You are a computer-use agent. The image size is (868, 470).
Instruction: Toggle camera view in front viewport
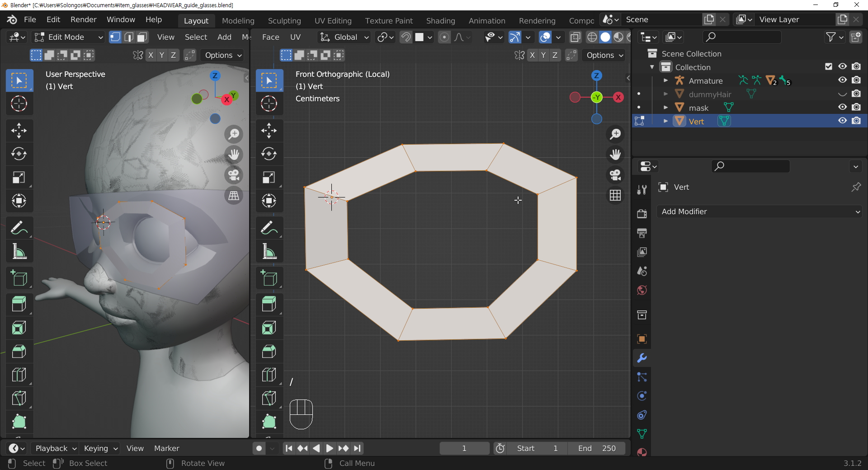click(x=615, y=175)
